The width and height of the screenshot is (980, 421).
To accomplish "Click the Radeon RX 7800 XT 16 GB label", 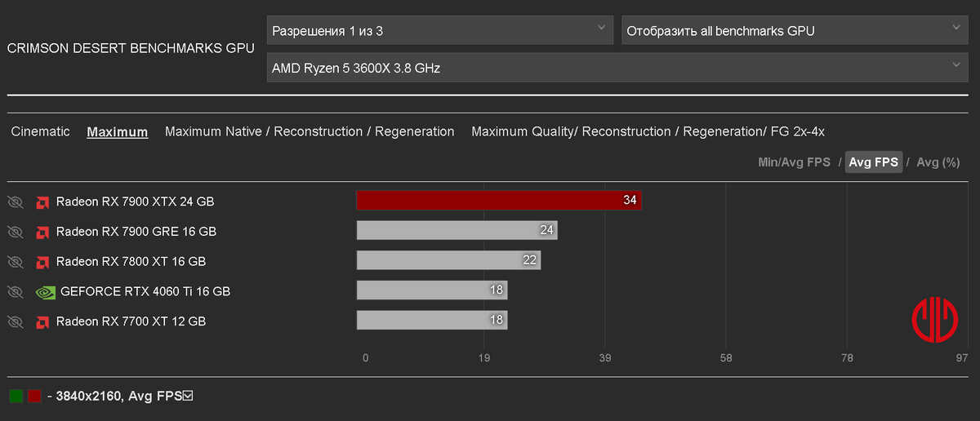I will pos(131,261).
